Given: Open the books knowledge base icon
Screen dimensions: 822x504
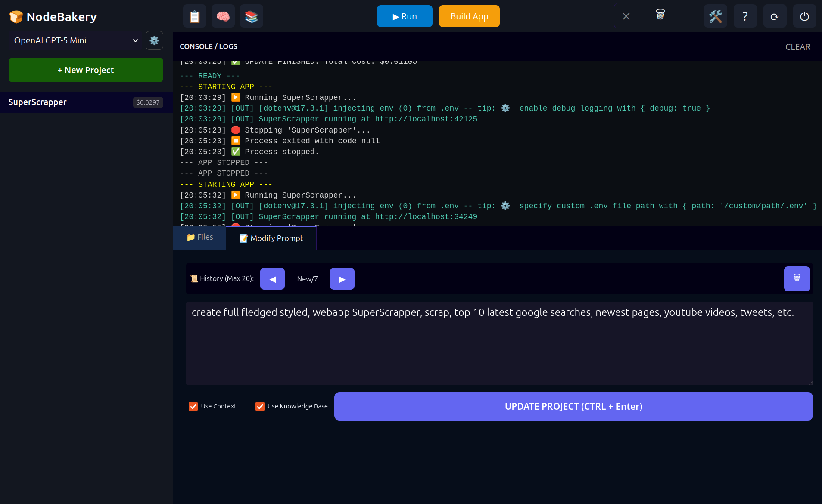Looking at the screenshot, I should pyautogui.click(x=252, y=16).
